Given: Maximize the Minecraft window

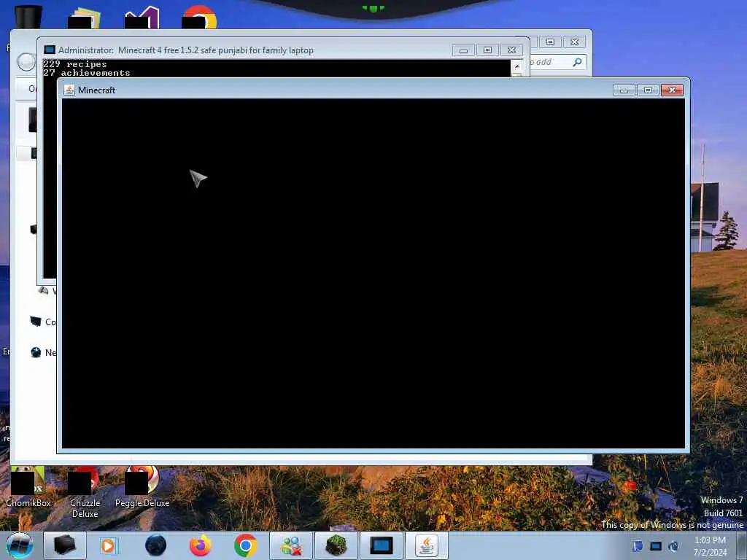Looking at the screenshot, I should pyautogui.click(x=648, y=90).
